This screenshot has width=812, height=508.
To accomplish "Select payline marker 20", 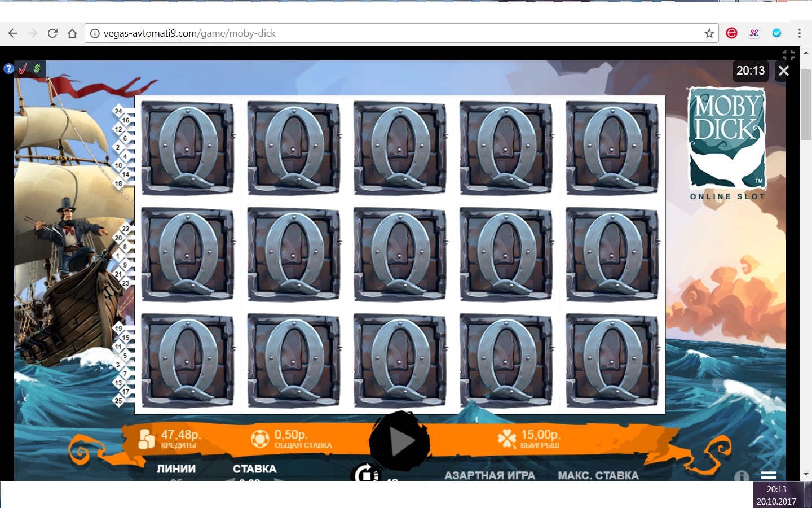I will pyautogui.click(x=118, y=238).
